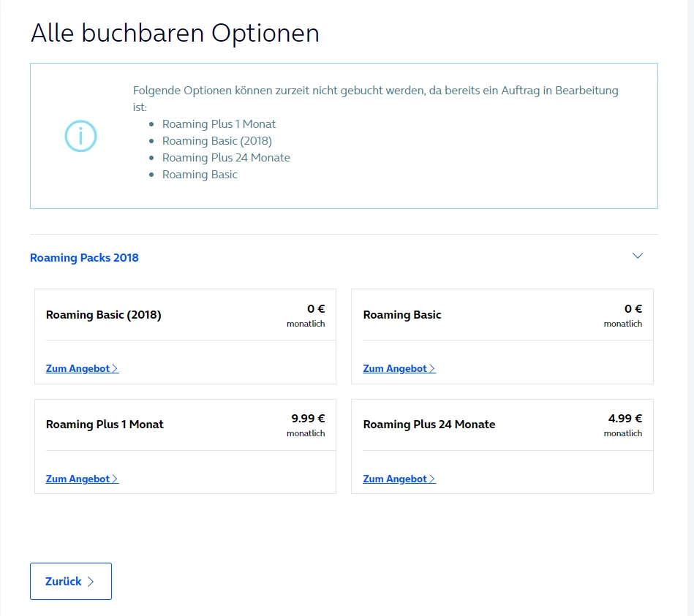Select the Roaming Basic (2018) card title
694x616 pixels.
[103, 315]
